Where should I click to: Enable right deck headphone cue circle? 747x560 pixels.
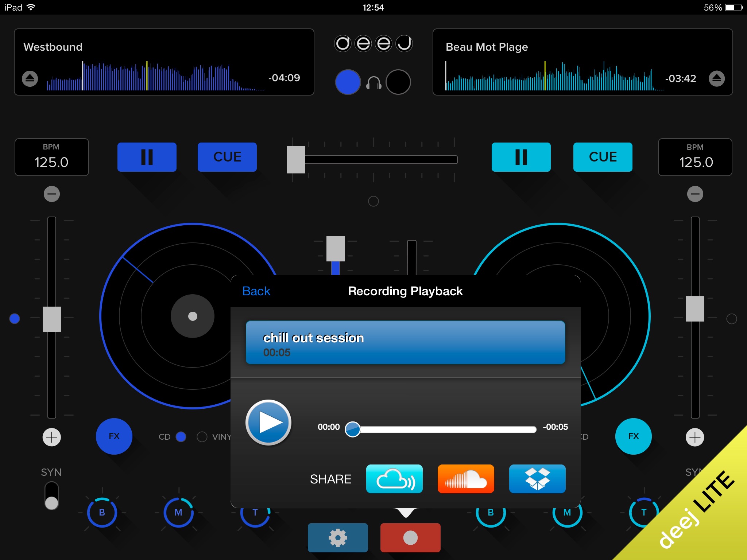(x=398, y=82)
